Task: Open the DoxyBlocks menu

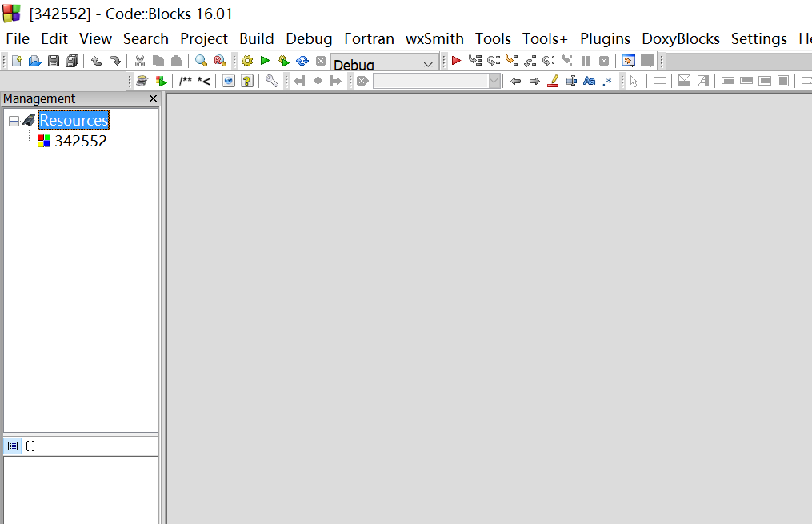Action: click(681, 39)
